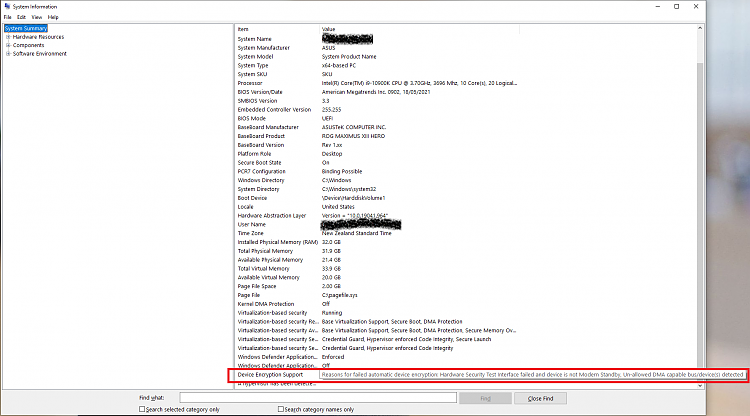This screenshot has height=416, width=750.
Task: Select System Summary in the tree
Action: (26, 28)
